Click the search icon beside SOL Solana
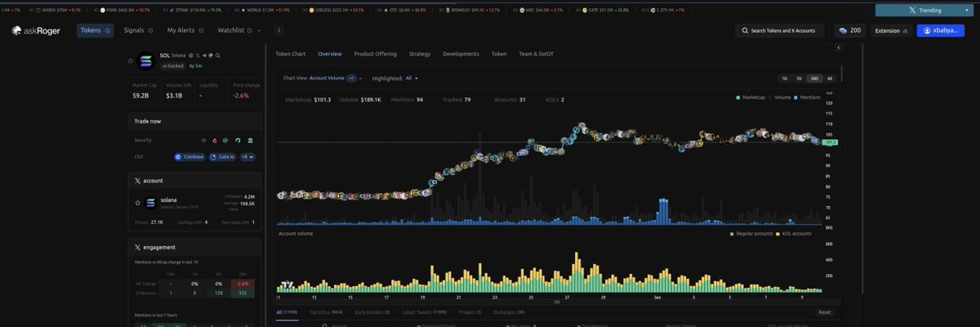 click(x=218, y=55)
